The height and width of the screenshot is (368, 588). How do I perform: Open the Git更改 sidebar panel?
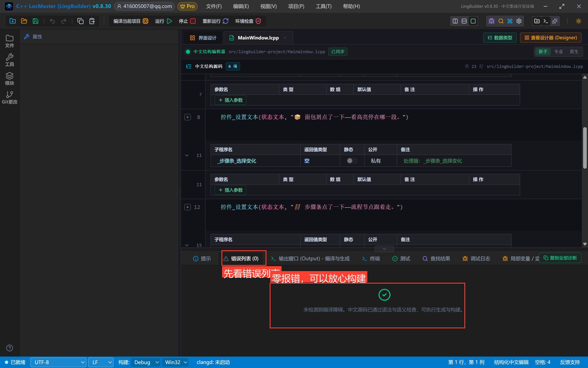9,97
